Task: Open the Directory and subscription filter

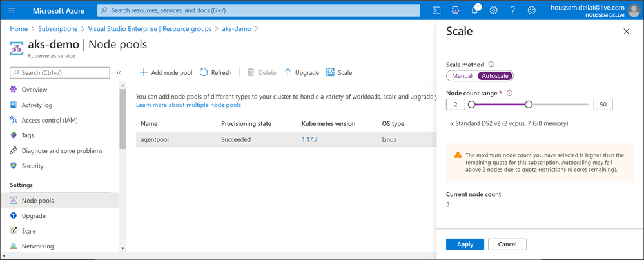Action: (456, 10)
